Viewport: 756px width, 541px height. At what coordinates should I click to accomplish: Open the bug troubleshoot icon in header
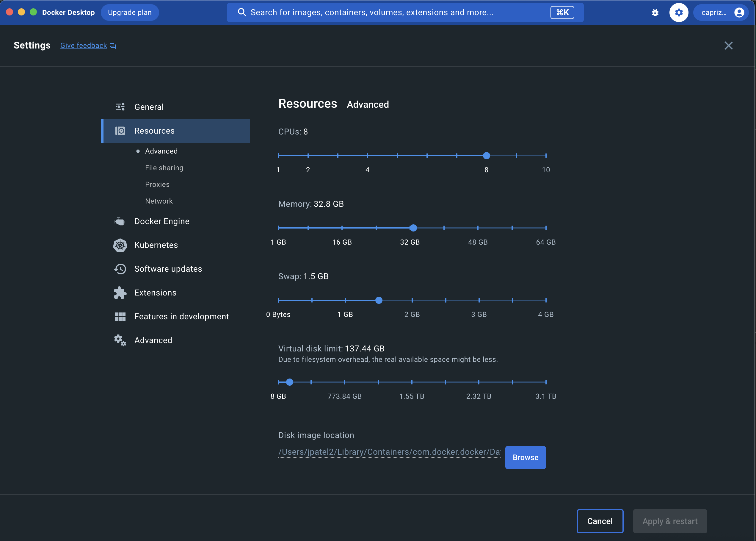(655, 13)
